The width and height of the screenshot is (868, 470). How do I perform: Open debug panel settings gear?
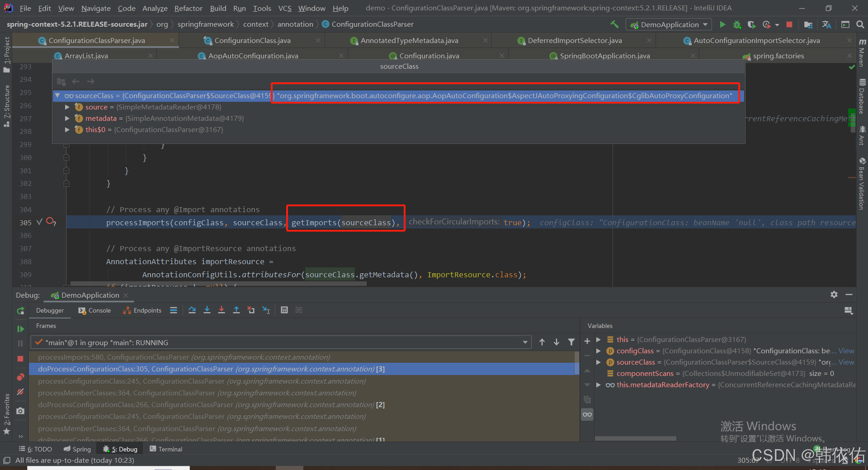tap(834, 294)
